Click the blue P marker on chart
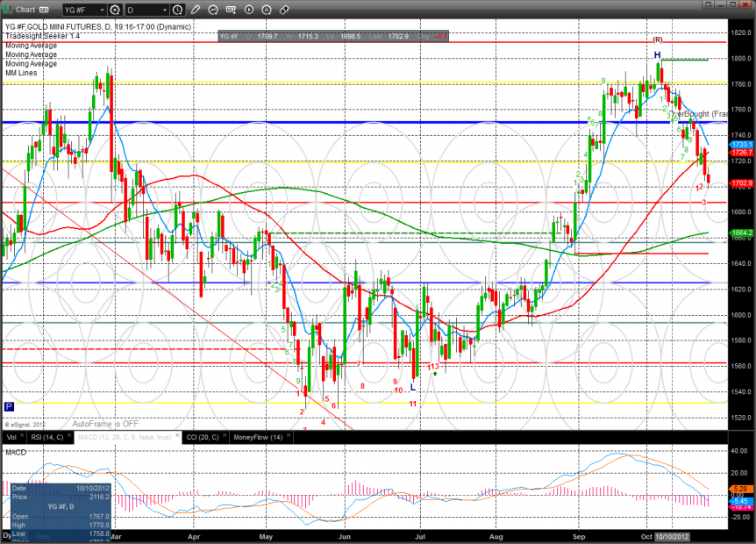756x544 pixels. pos(9,407)
